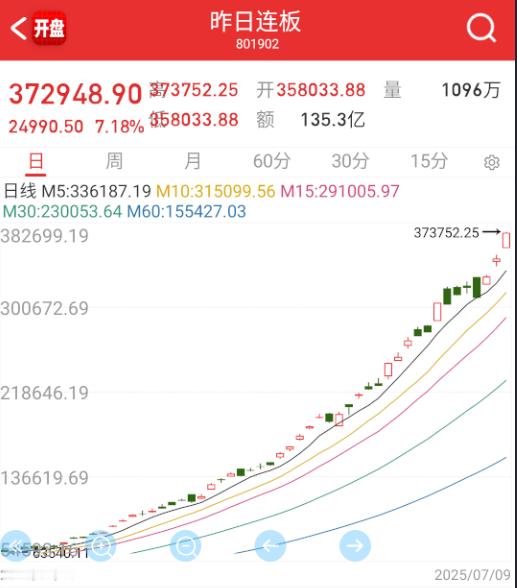517x588 pixels.
Task: Tap the date label 2025/07/09
Action: coord(472,575)
